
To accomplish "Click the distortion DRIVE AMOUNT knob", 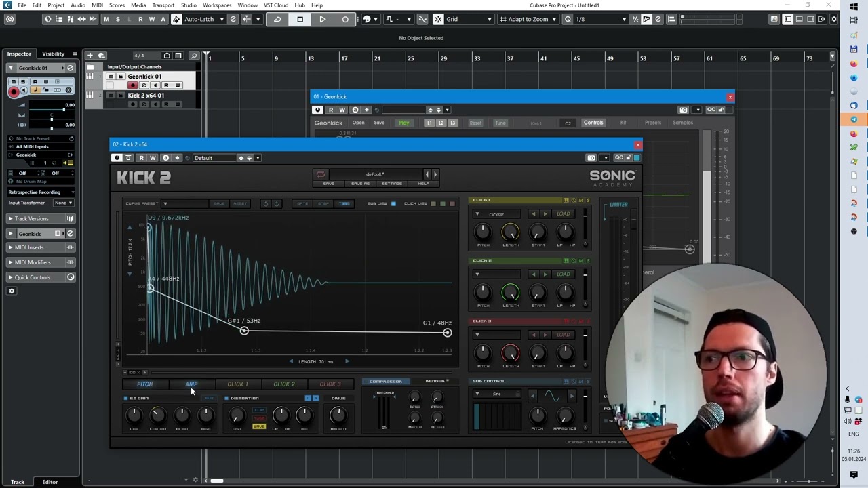I will pos(338,415).
